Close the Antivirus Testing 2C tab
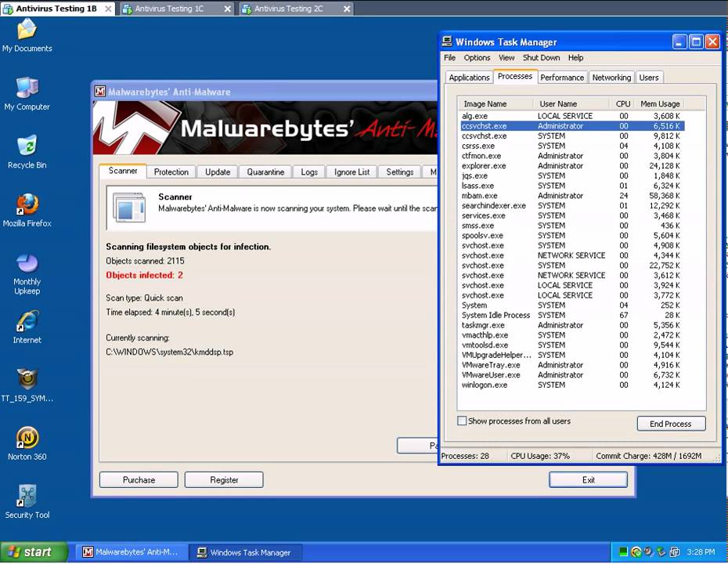Screen dimensions: 728x564 tap(347, 9)
